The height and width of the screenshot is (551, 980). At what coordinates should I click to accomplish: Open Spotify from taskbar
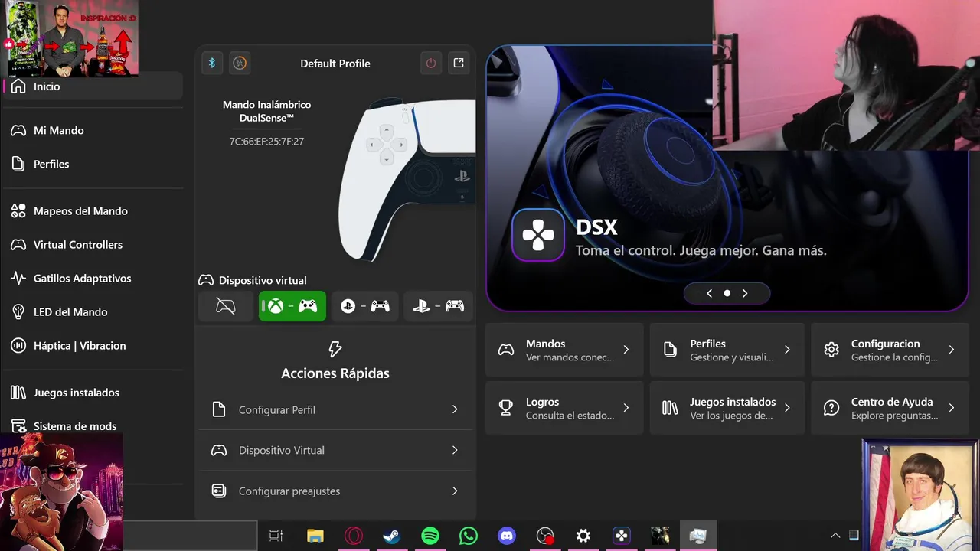pyautogui.click(x=430, y=536)
